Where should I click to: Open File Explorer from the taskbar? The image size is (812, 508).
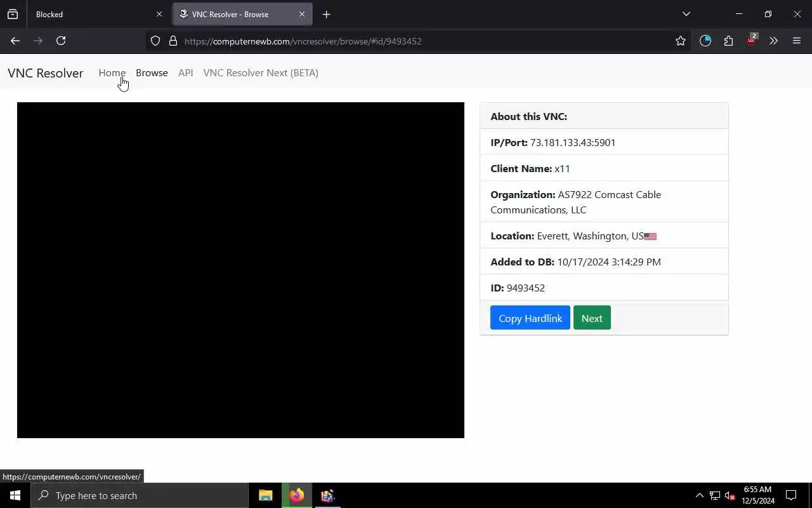coord(266,495)
